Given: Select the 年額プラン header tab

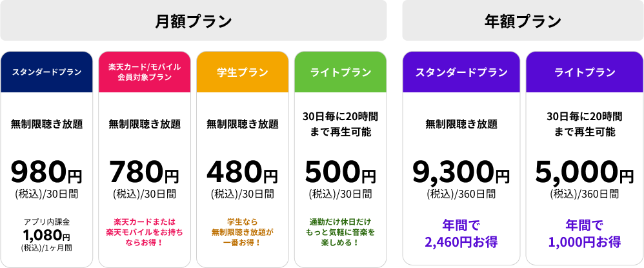Looking at the screenshot, I should [x=523, y=21].
